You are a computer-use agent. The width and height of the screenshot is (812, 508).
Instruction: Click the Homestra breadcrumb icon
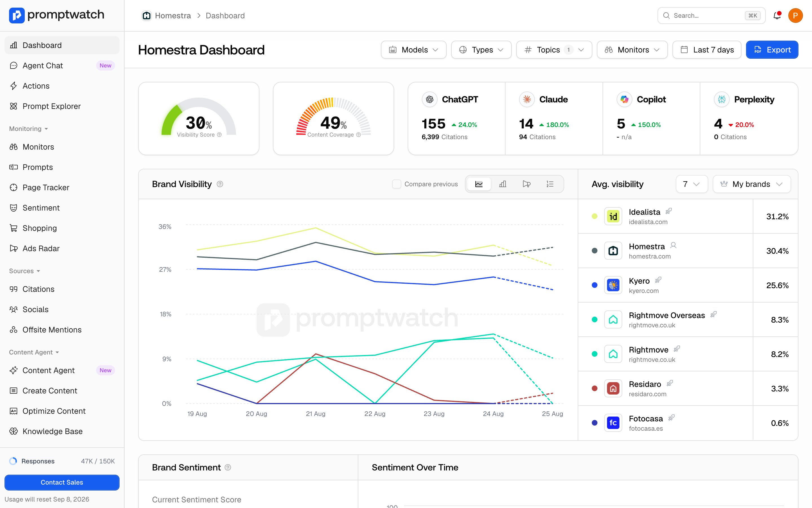point(146,16)
